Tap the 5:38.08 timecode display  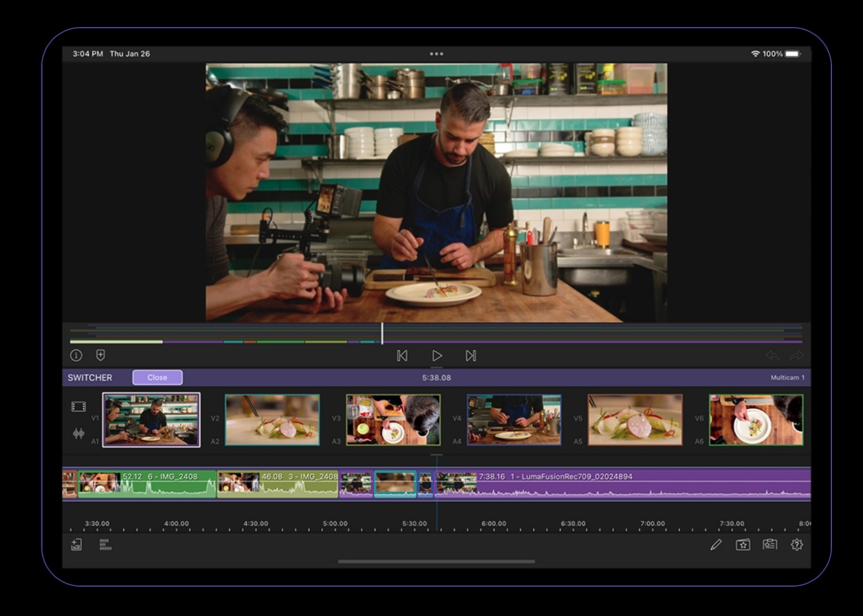click(437, 377)
